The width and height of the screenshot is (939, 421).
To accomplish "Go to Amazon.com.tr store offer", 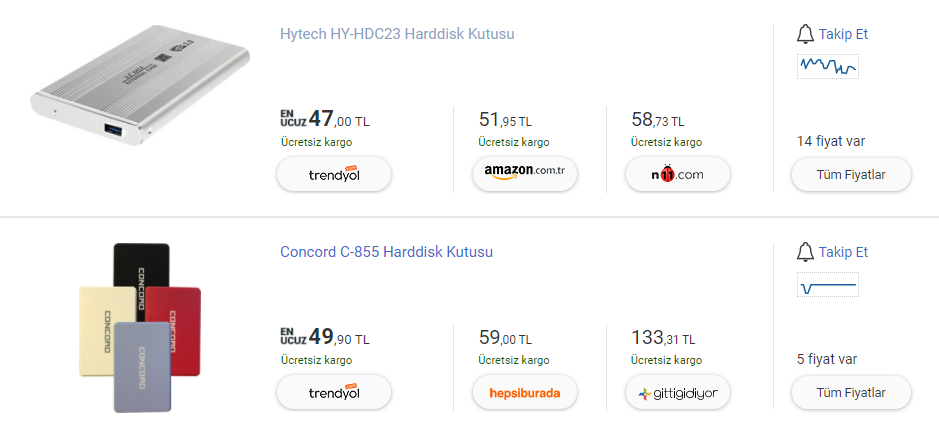I will [x=525, y=174].
